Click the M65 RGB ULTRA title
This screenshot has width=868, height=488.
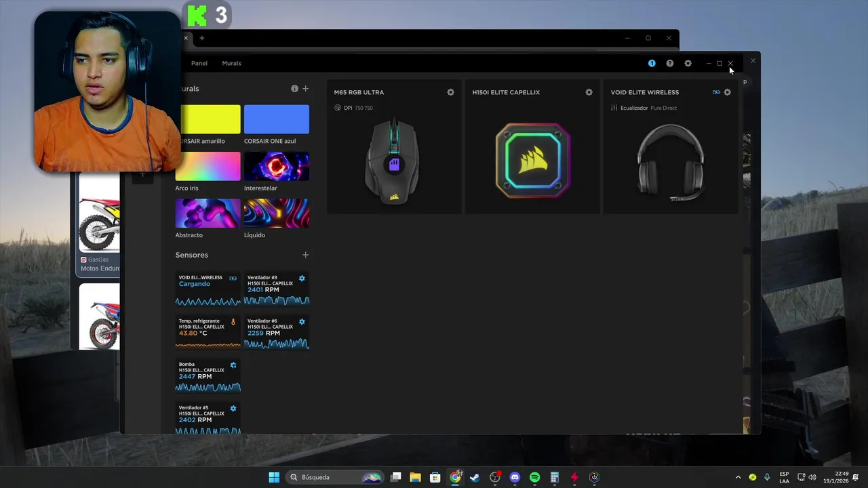(x=359, y=92)
